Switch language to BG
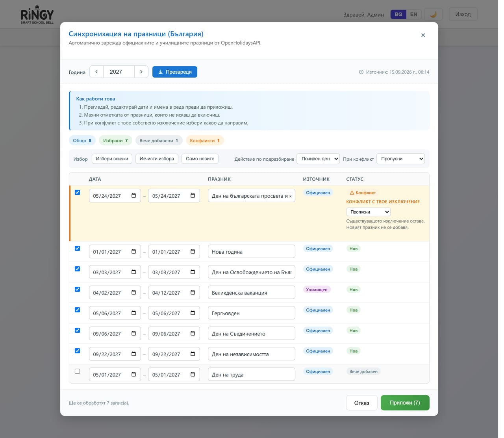The height and width of the screenshot is (438, 504). pos(398,14)
